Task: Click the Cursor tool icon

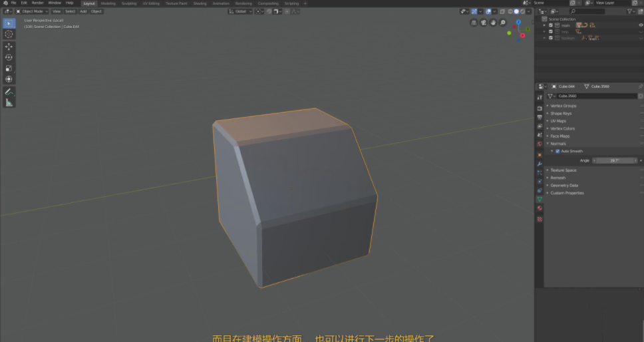Action: [9, 34]
